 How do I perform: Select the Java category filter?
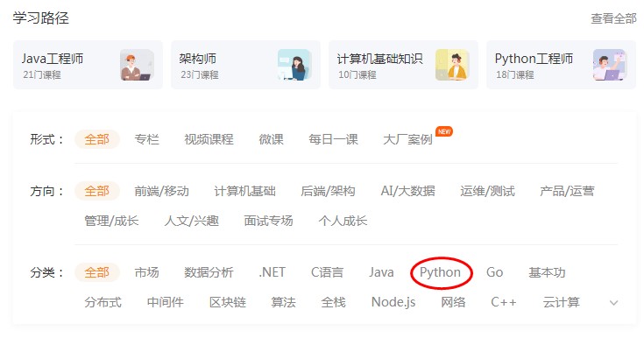(x=381, y=272)
